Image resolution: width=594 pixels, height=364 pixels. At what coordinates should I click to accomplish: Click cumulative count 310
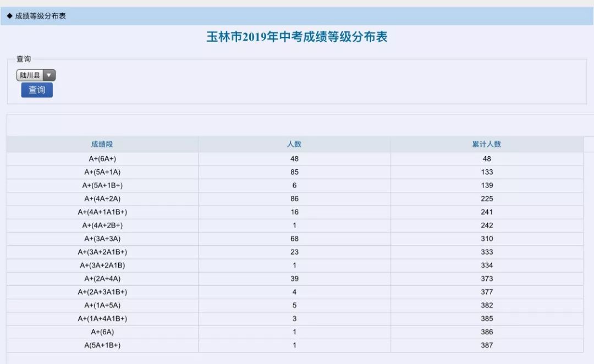coord(487,239)
